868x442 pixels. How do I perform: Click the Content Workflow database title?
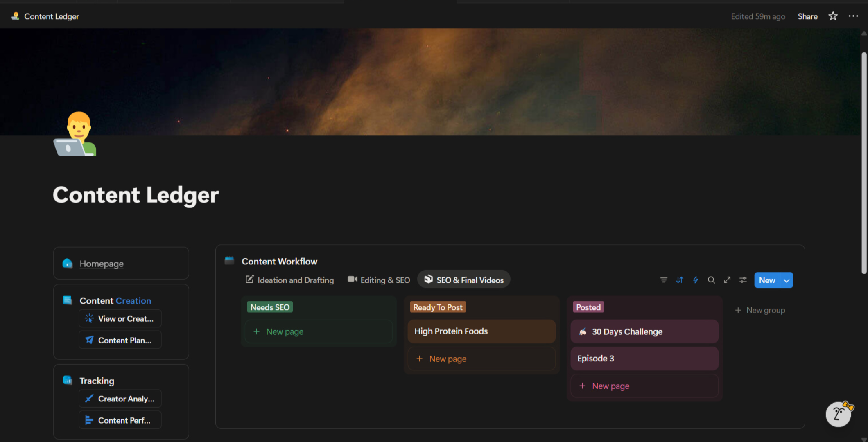click(x=279, y=261)
